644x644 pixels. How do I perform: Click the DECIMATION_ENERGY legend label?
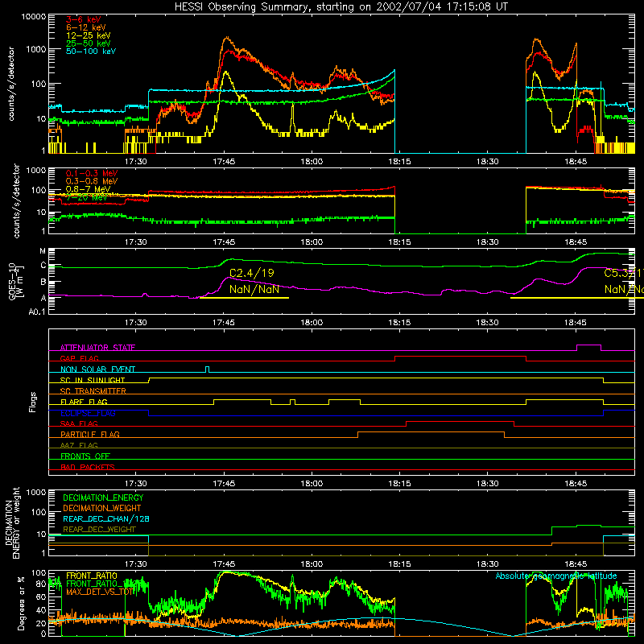[x=103, y=497]
